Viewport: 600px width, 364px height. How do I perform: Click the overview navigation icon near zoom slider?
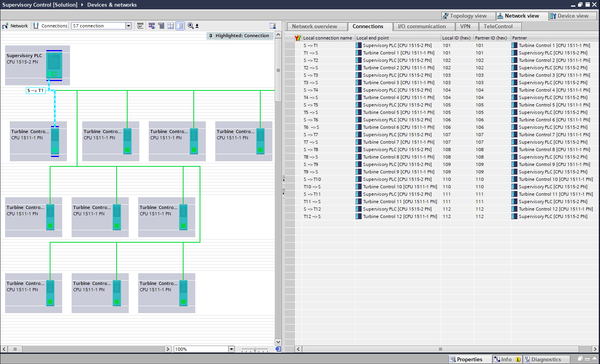click(278, 349)
